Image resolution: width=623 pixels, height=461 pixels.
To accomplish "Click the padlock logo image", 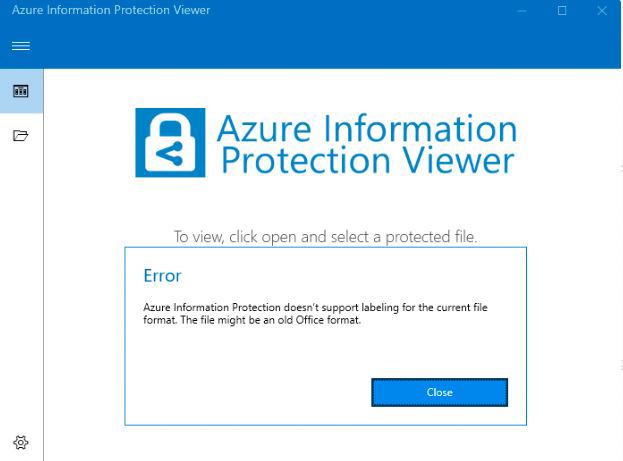I will click(x=170, y=143).
